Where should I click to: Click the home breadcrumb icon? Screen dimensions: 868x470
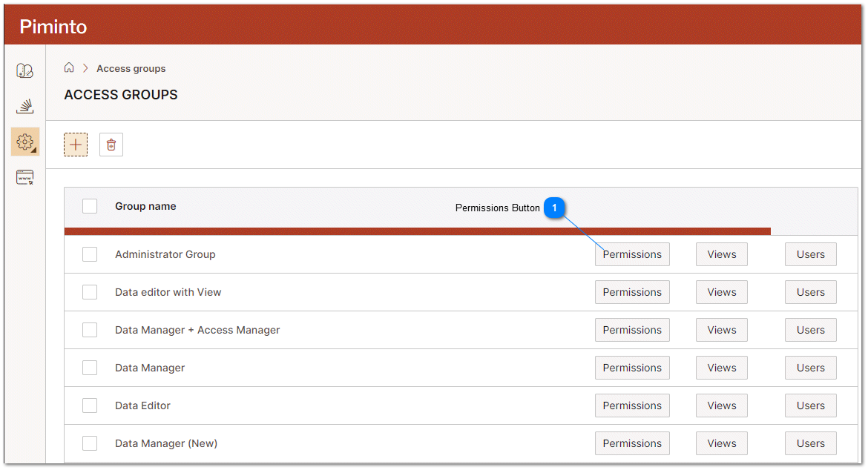[69, 67]
